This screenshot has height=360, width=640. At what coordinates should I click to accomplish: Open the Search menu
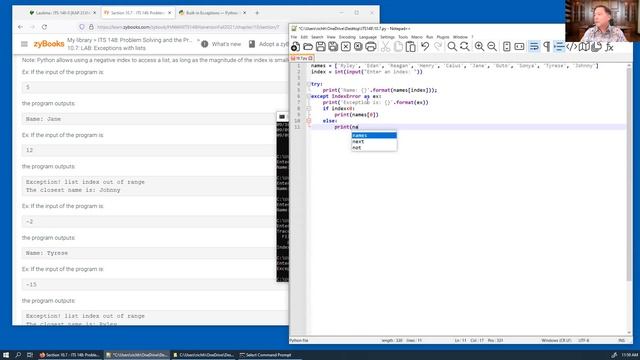tap(317, 37)
